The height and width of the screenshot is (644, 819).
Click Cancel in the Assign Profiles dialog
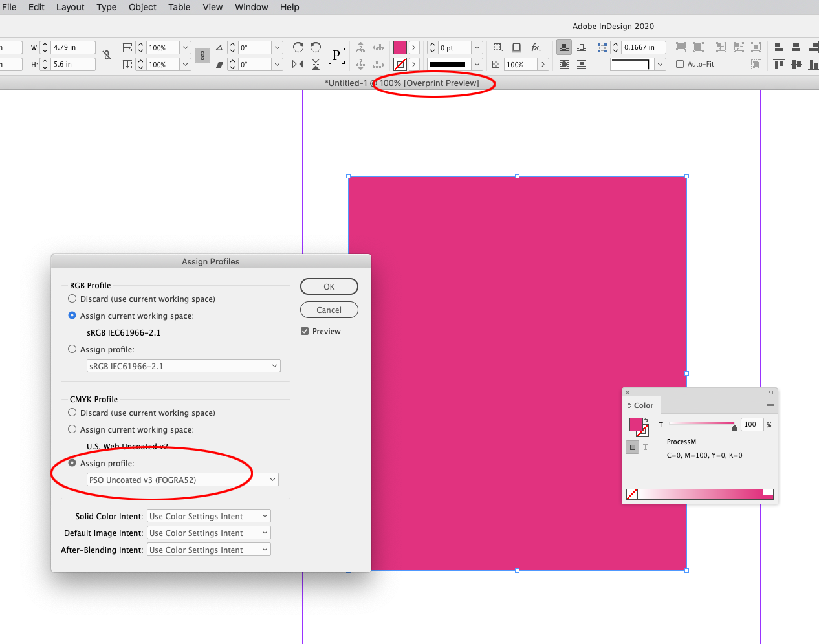click(329, 310)
